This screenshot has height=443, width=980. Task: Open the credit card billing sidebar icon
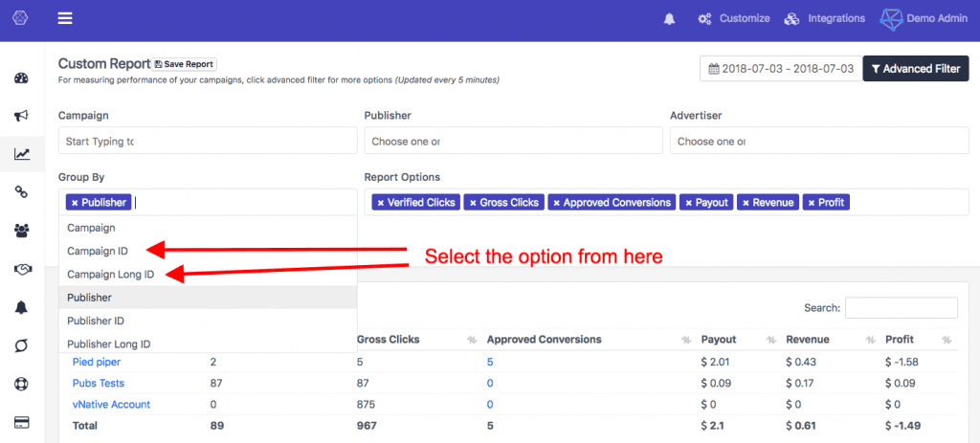coord(21,423)
